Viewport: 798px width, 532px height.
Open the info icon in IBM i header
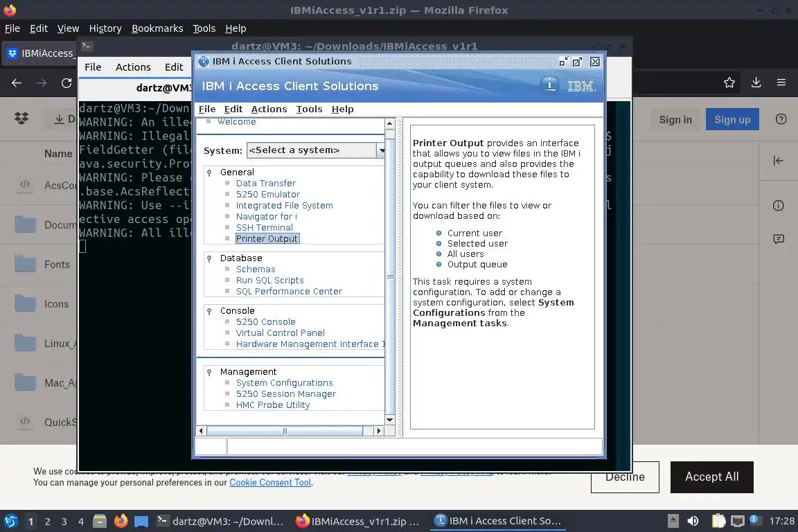(549, 85)
